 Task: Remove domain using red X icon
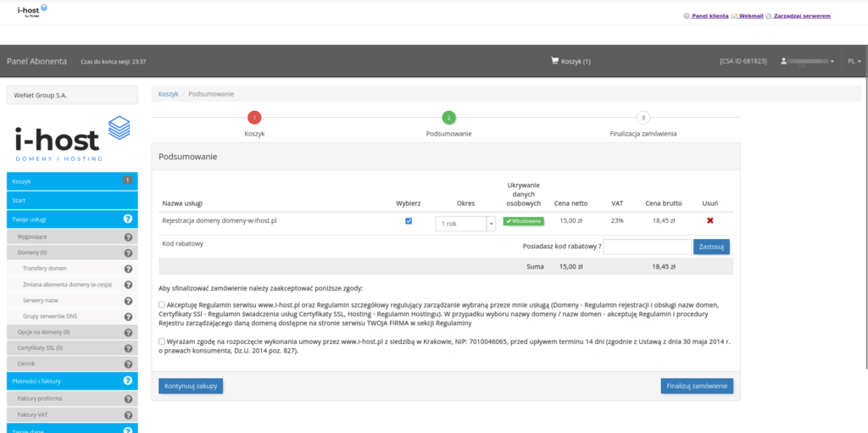(x=710, y=221)
